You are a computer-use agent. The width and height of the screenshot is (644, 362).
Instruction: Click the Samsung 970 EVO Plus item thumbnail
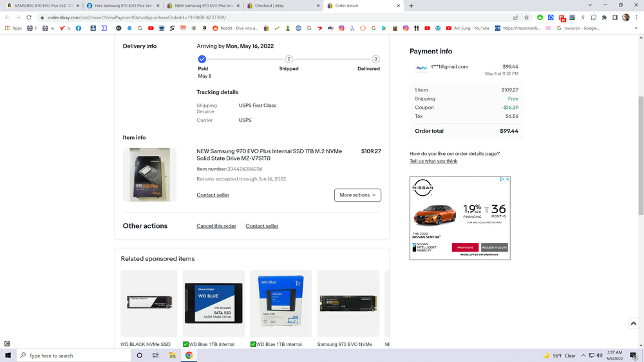[149, 175]
